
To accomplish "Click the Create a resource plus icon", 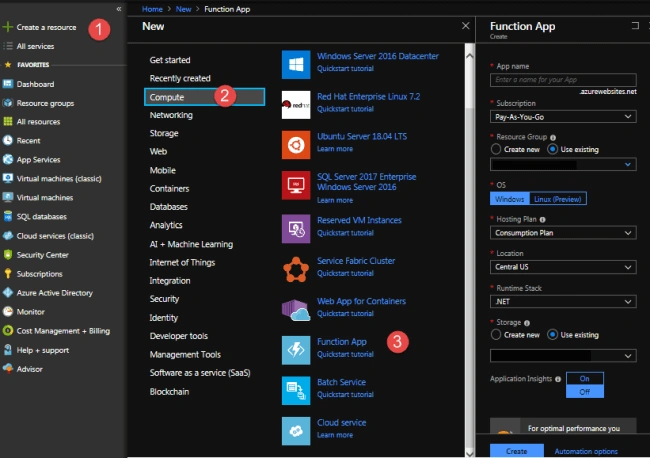I will 7,27.
